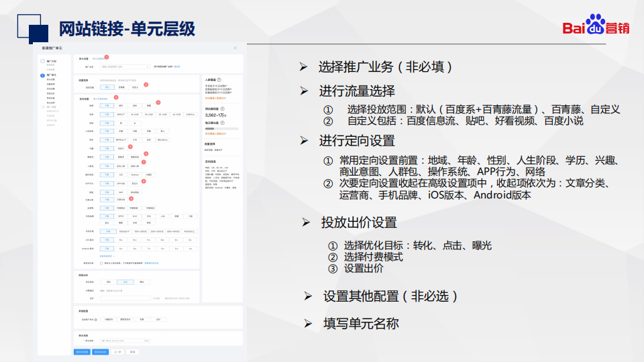This screenshot has height=362, width=644.
Task: Select 点击 as the 优化目标
Action: point(125,282)
